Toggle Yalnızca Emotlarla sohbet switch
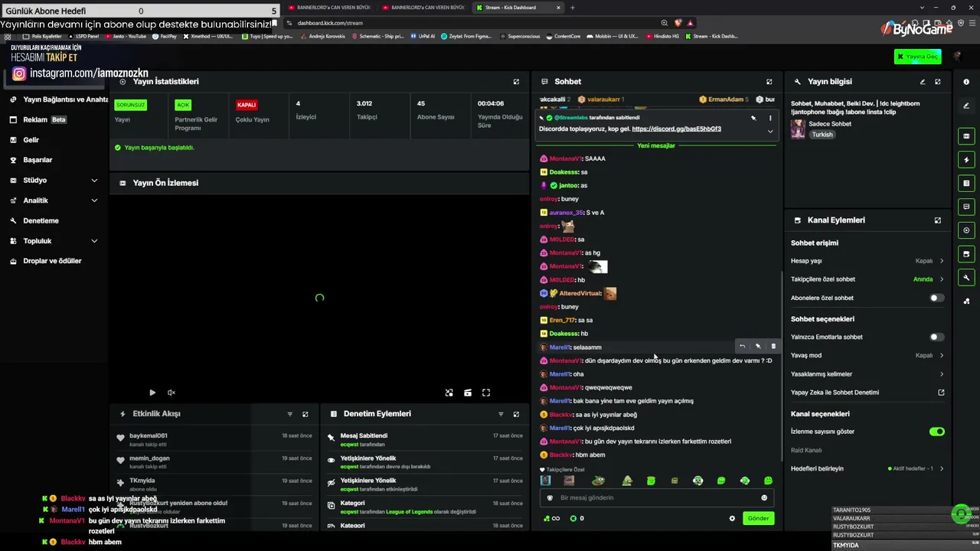The height and width of the screenshot is (551, 980). (936, 337)
